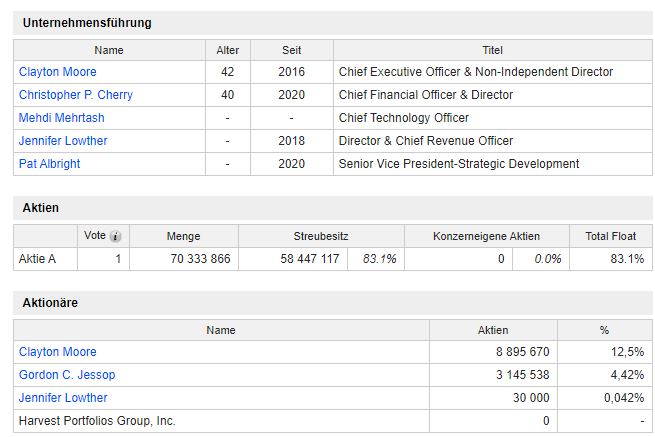Click the Titel column header
The image size is (655, 437).
[492, 49]
